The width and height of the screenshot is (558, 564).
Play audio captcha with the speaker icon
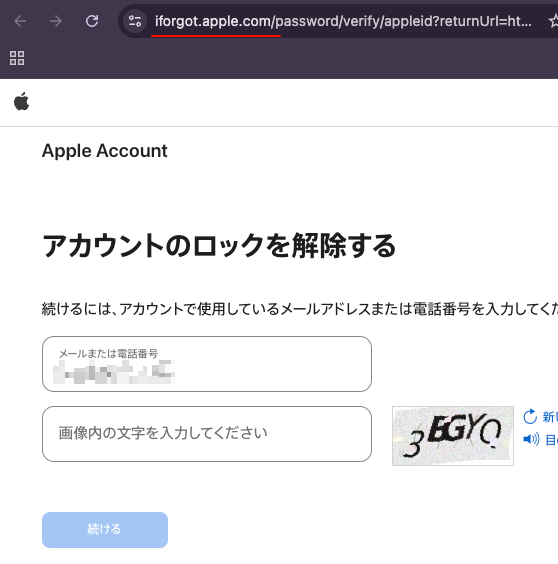(531, 439)
